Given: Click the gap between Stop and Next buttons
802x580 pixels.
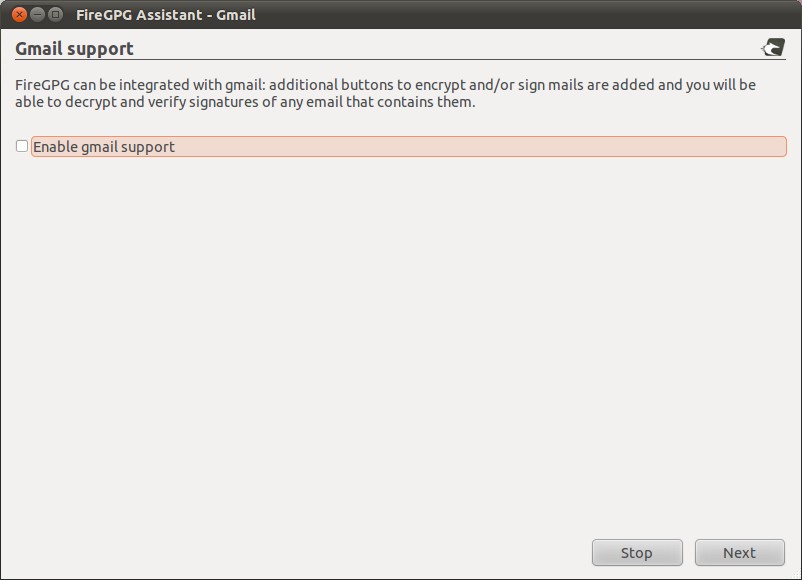Looking at the screenshot, I should [689, 553].
